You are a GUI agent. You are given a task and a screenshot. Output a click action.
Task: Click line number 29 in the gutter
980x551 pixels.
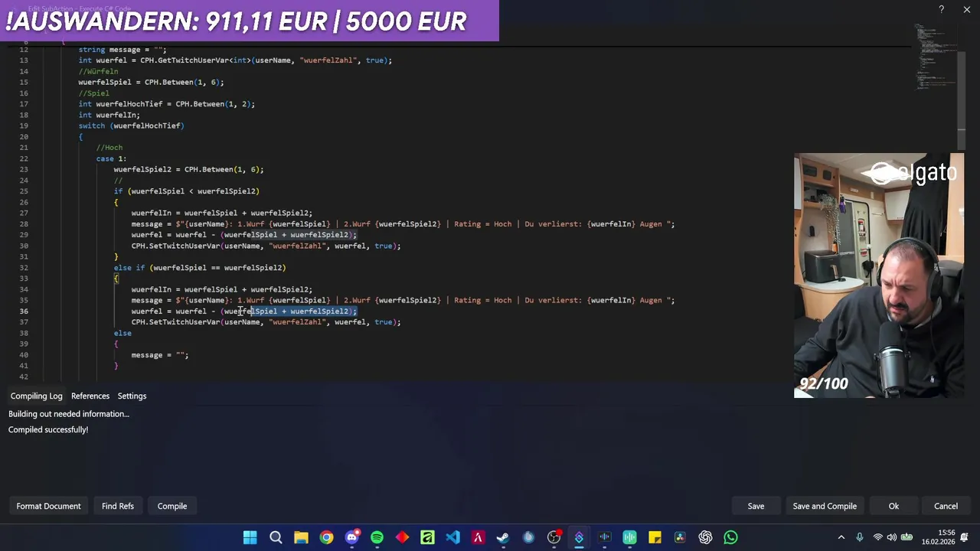pos(24,235)
